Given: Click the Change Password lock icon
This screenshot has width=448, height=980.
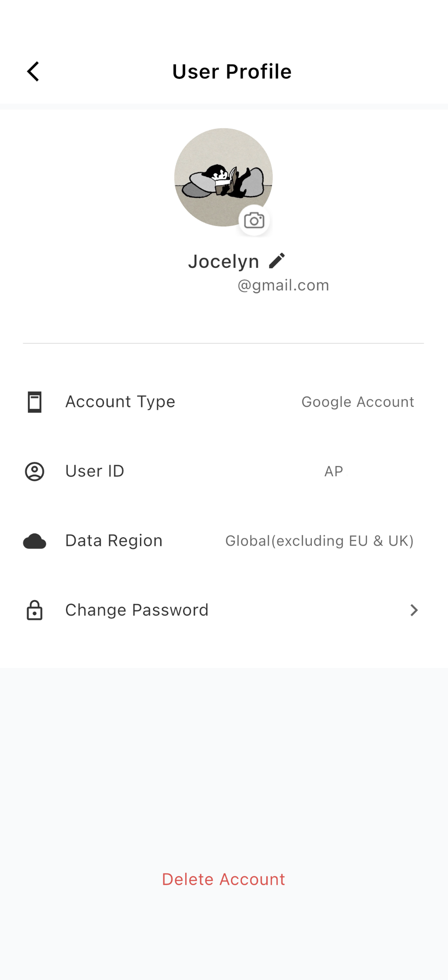Looking at the screenshot, I should click(x=35, y=610).
